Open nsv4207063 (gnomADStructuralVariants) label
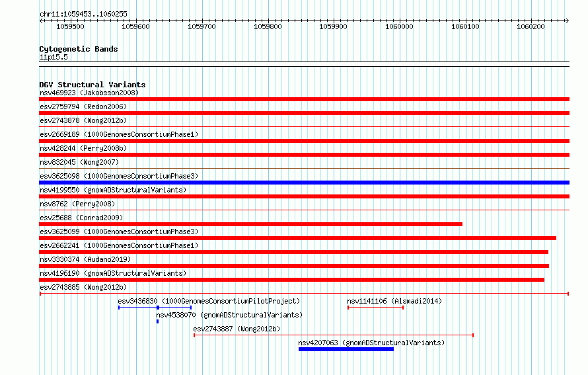Viewport: 588px width, 375px height. pos(371,343)
